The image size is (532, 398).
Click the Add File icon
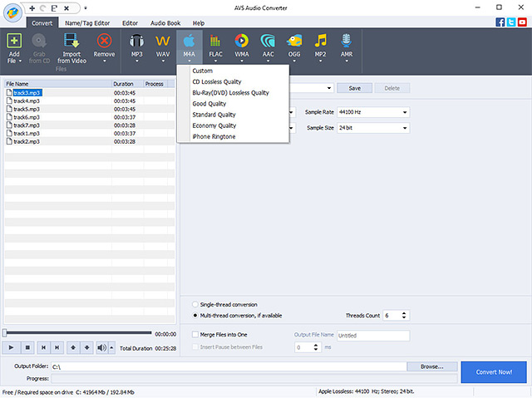(14, 46)
